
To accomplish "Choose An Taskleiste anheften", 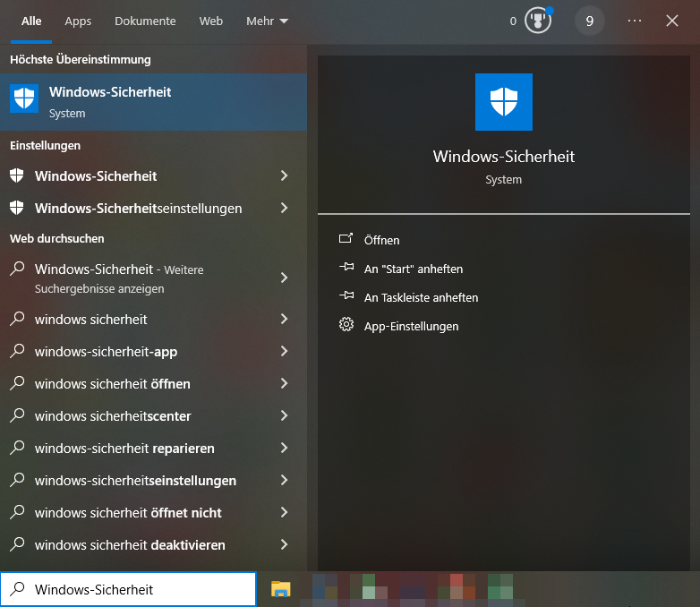I will click(421, 297).
